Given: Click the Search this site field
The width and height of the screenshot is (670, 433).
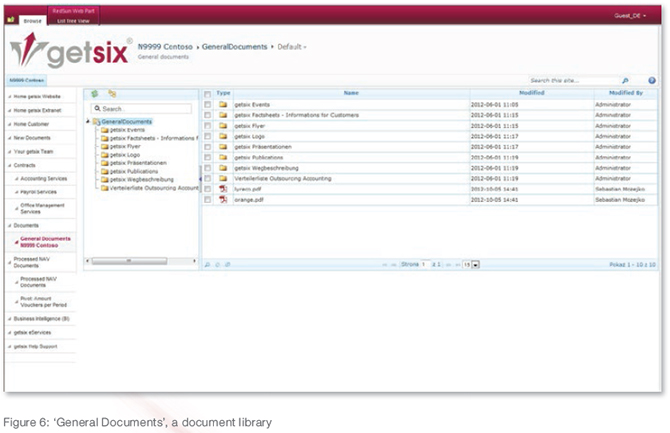Looking at the screenshot, I should [574, 80].
